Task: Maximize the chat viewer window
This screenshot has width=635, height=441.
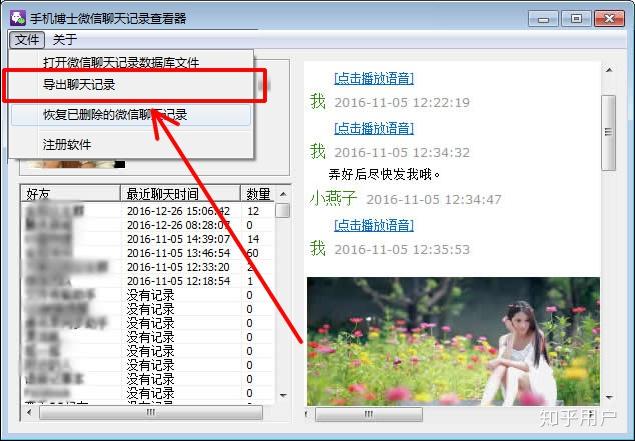Action: click(576, 19)
